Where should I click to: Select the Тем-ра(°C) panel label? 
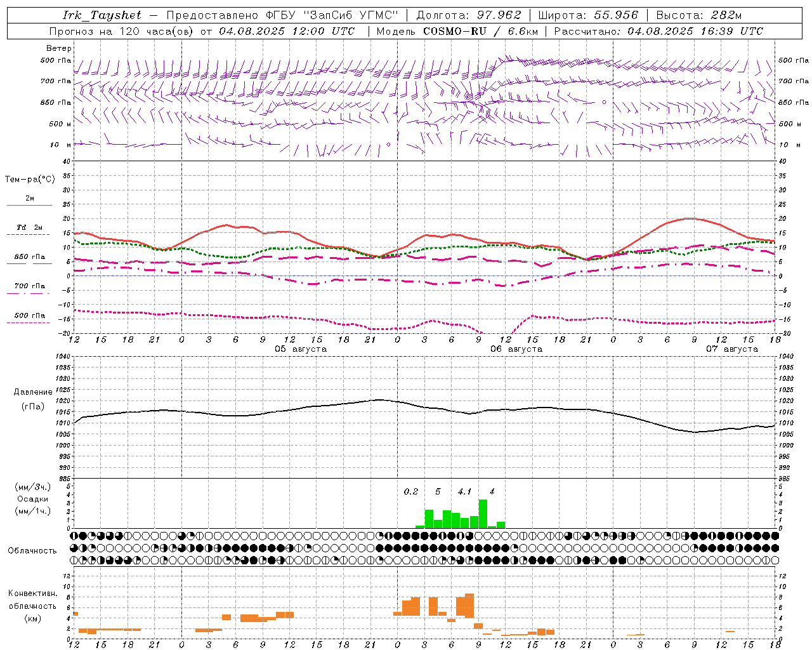point(30,180)
